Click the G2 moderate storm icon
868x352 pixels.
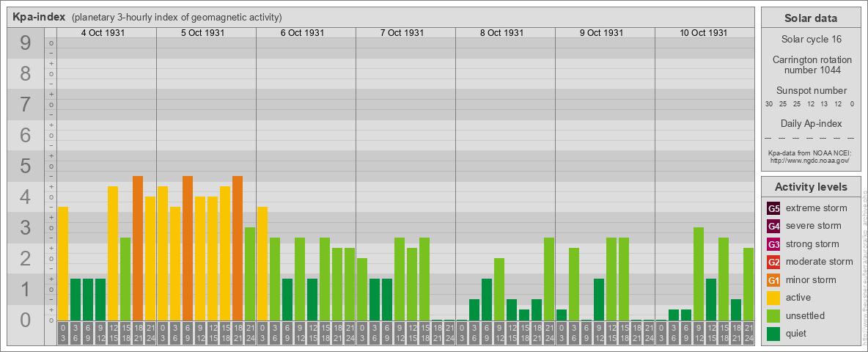(773, 262)
